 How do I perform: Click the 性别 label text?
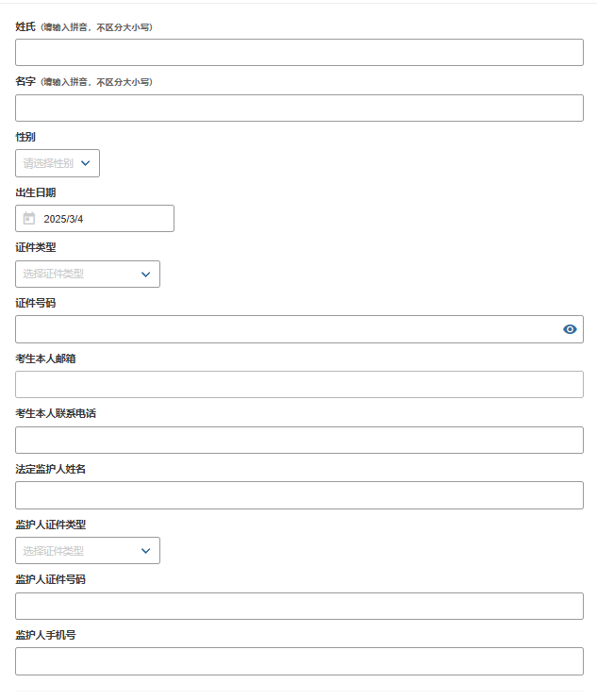(x=25, y=137)
